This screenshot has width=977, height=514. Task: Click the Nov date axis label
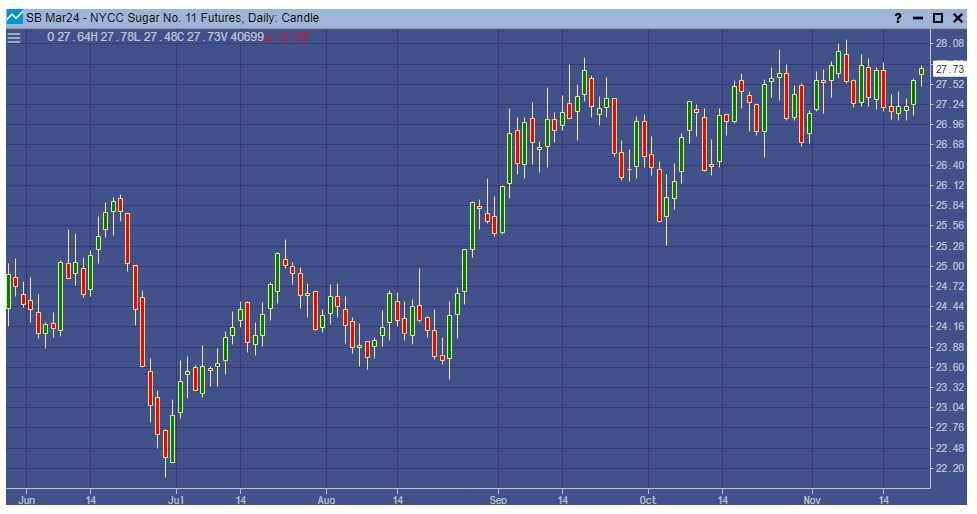coord(812,500)
